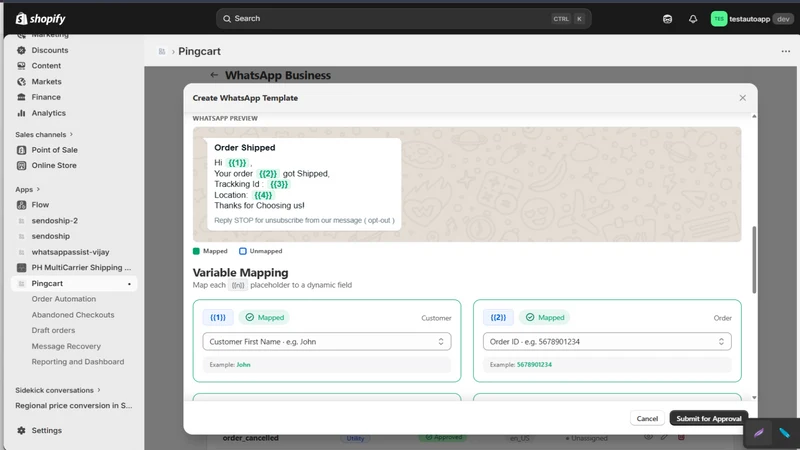The width and height of the screenshot is (800, 450).
Task: Open the Flow app
Action: (x=40, y=205)
